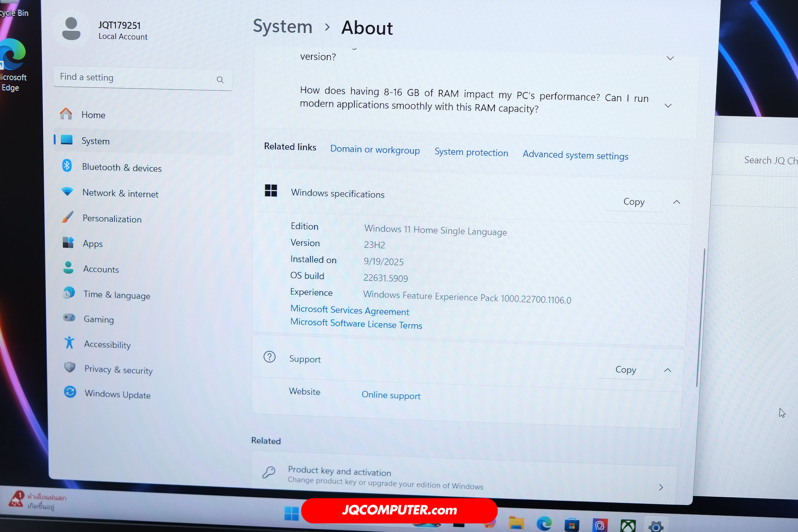Viewport: 798px width, 532px height.
Task: Click System in the breadcrumb header
Action: tap(282, 27)
